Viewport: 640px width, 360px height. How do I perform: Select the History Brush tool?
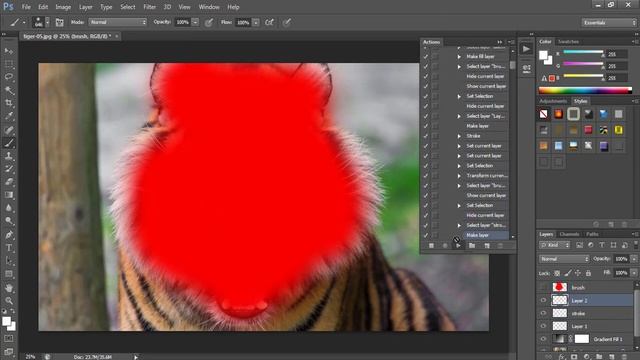[x=9, y=169]
